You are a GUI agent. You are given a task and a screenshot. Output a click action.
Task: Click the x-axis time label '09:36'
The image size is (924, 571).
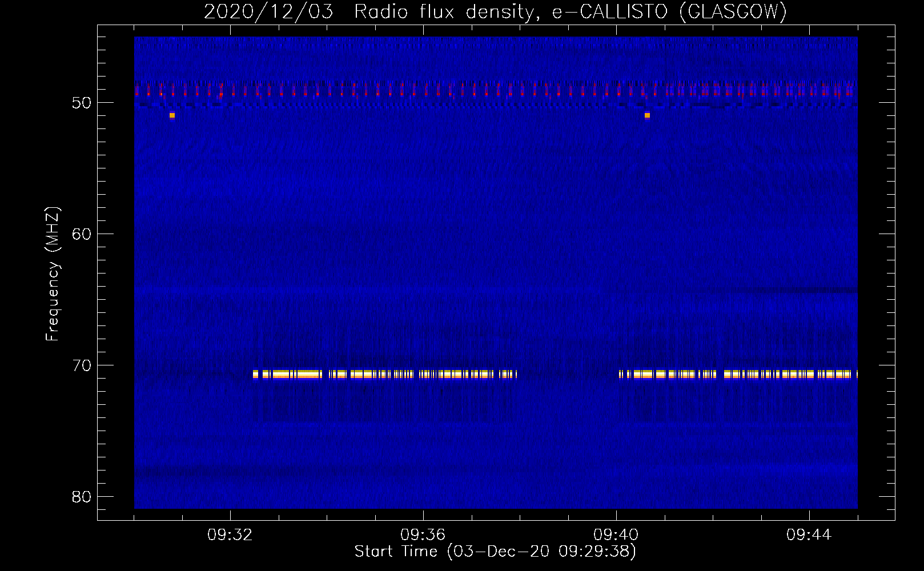pyautogui.click(x=423, y=535)
